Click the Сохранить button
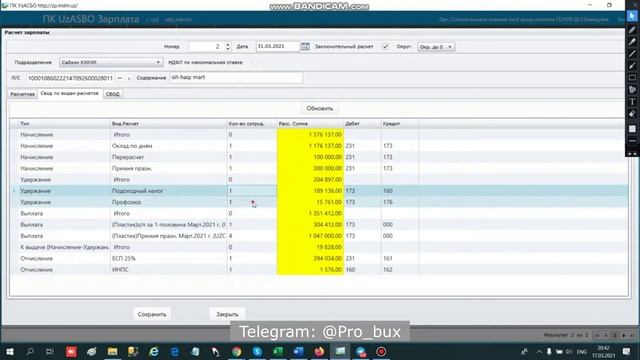 pyautogui.click(x=152, y=314)
